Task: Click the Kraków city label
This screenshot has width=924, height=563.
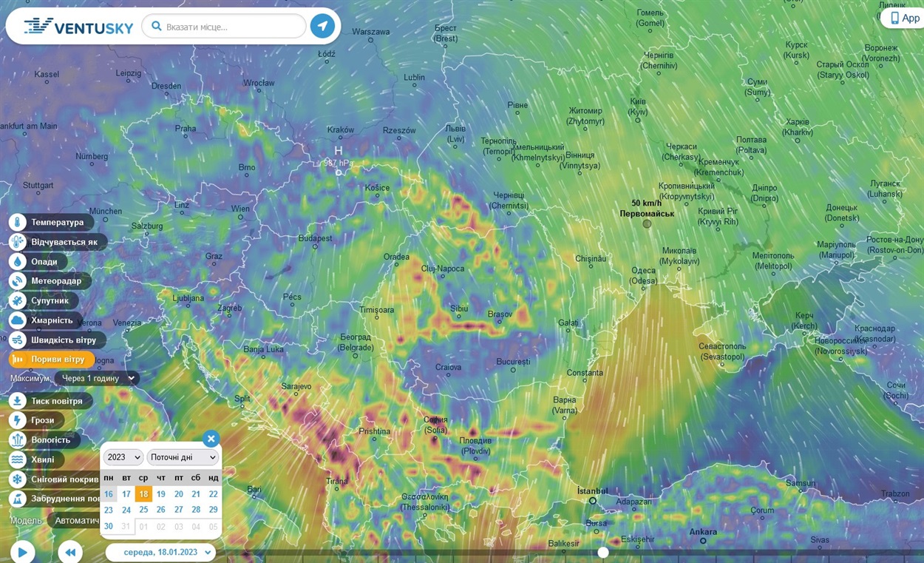Action: pyautogui.click(x=341, y=129)
